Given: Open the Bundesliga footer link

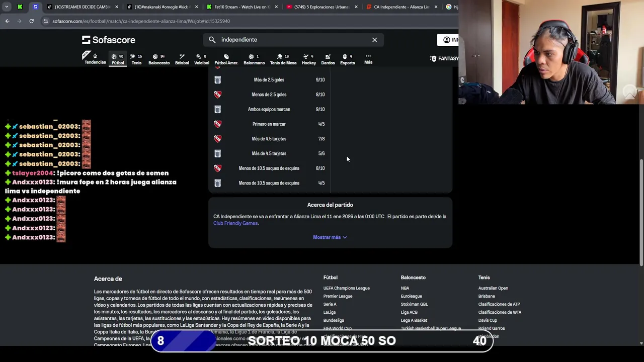Looking at the screenshot, I should [x=334, y=320].
